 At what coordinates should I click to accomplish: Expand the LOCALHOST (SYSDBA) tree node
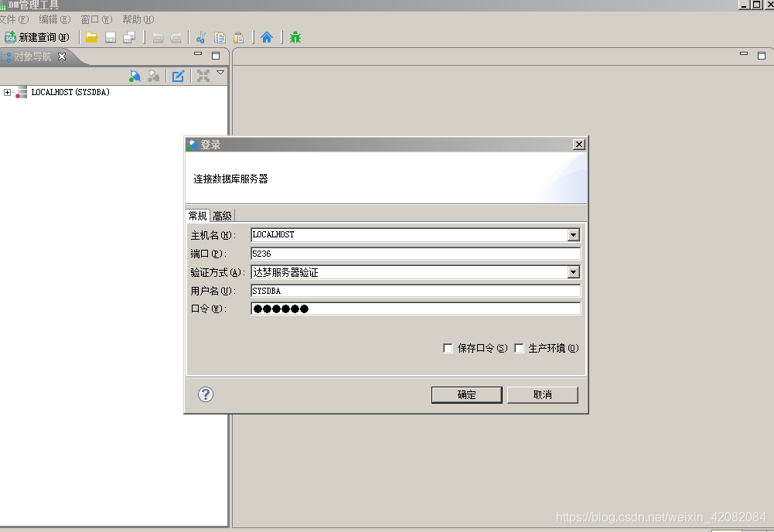(x=7, y=92)
